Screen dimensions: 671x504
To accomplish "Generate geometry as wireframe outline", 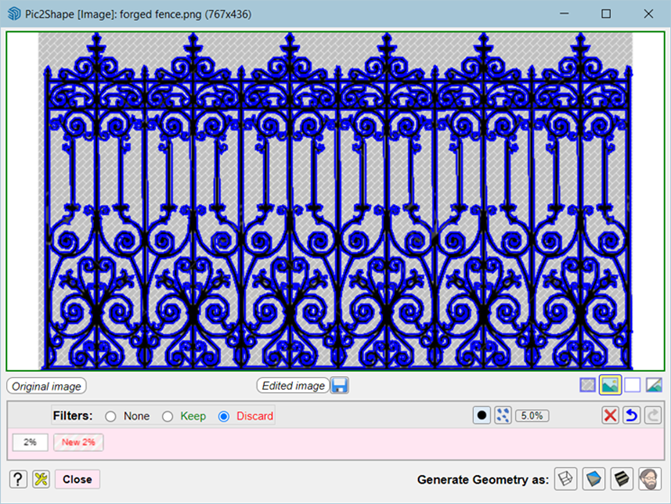I will coord(565,478).
